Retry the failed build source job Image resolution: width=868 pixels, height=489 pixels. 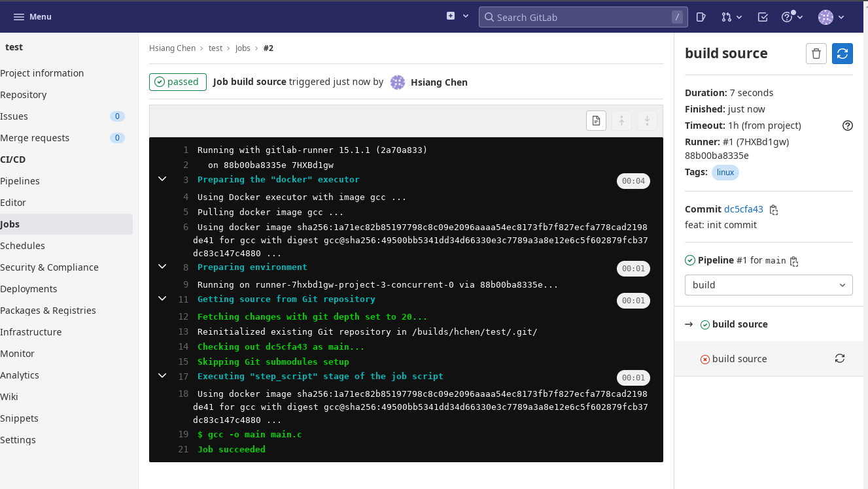click(839, 358)
